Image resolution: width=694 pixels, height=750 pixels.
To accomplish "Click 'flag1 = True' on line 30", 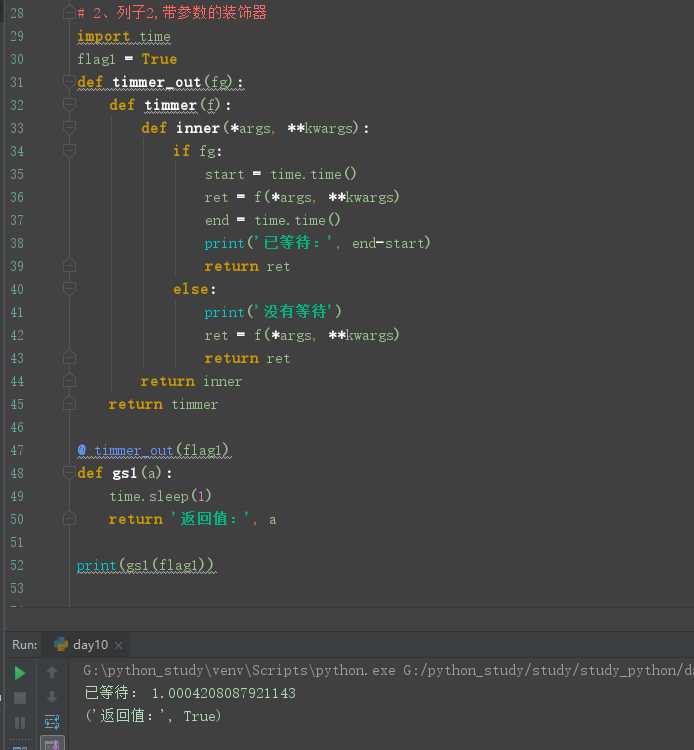I will pyautogui.click(x=127, y=59).
